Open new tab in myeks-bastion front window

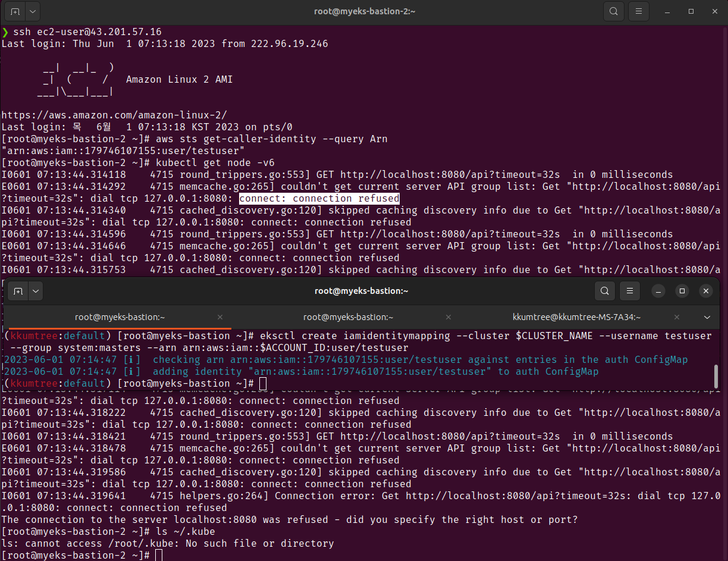(x=18, y=291)
